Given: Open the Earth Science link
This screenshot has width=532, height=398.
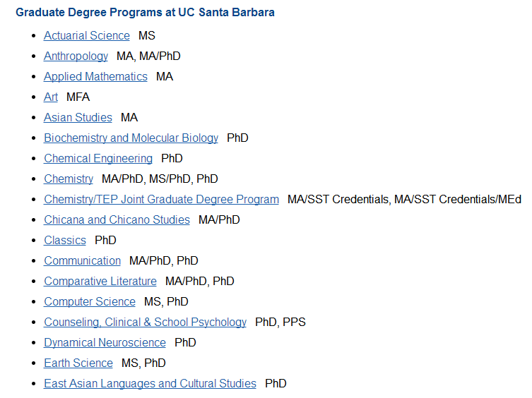Looking at the screenshot, I should point(78,363).
